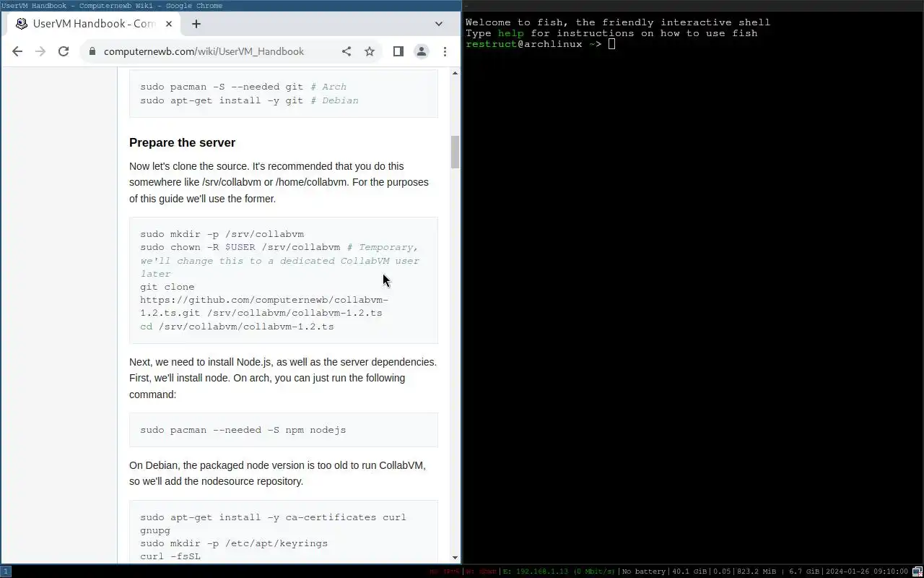Click the "sudo pacman -S --needed git" line
The width and height of the screenshot is (924, 578).
tap(243, 87)
